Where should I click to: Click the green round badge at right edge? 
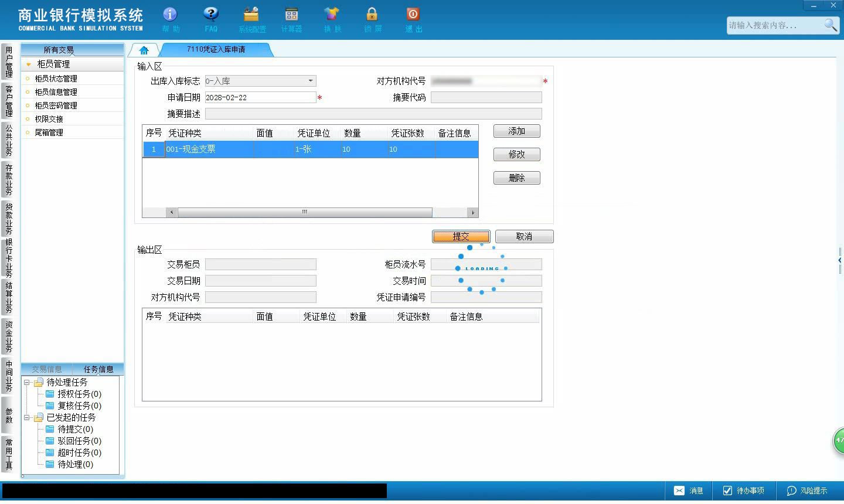pos(839,440)
